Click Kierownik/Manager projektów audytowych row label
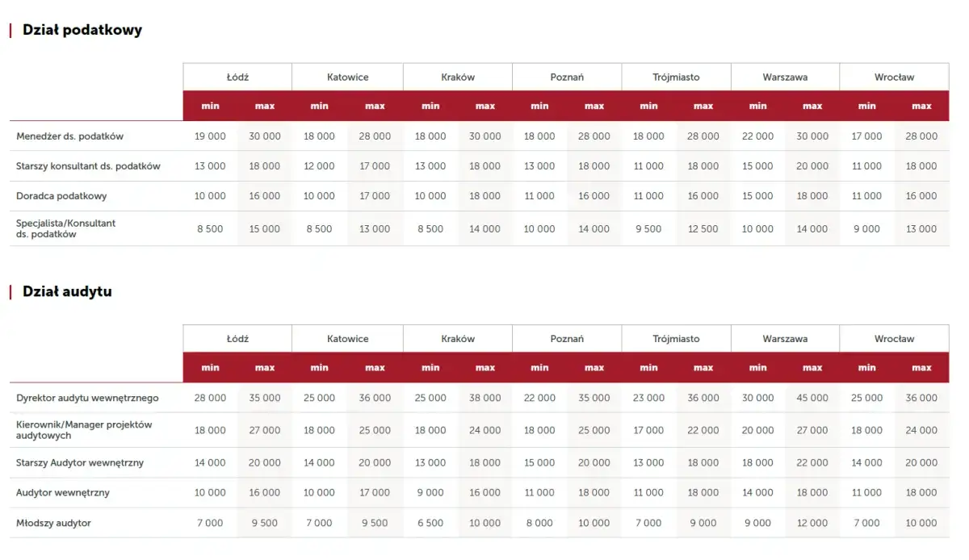The width and height of the screenshot is (969, 560). click(x=84, y=430)
